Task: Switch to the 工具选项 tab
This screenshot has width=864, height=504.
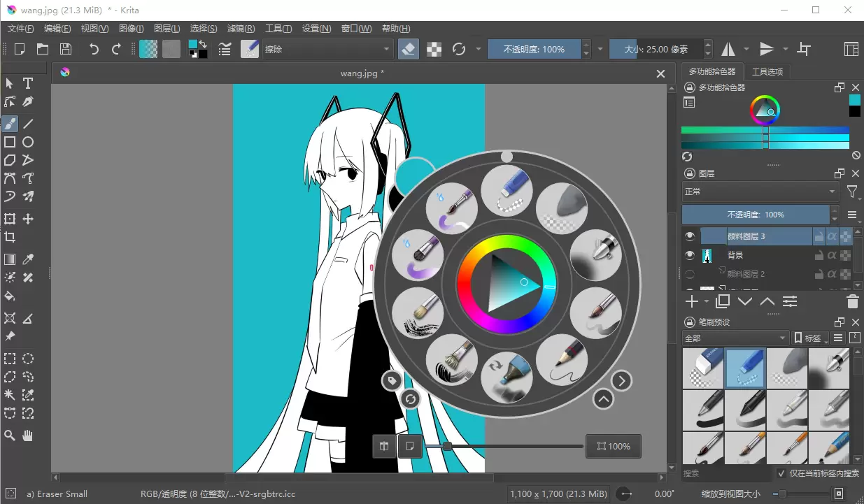Action: click(767, 71)
